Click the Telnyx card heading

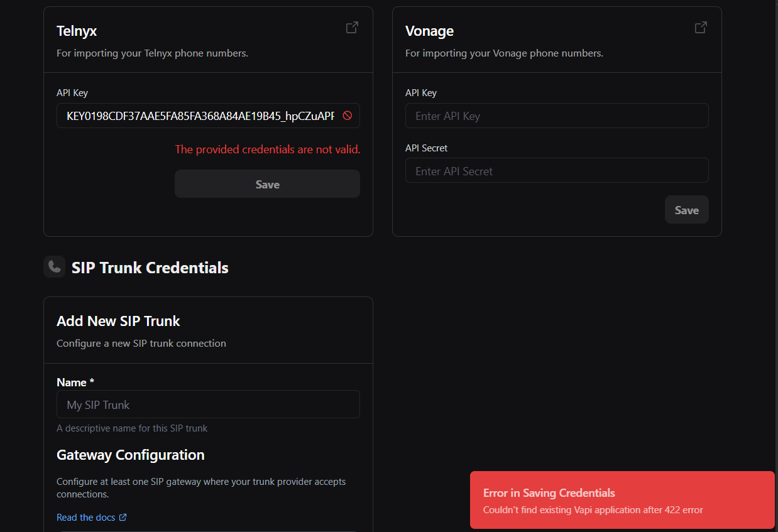click(77, 31)
